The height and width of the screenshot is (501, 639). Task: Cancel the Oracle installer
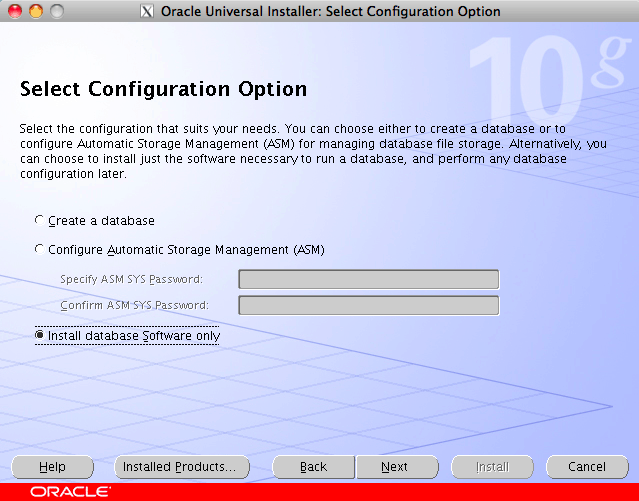587,467
